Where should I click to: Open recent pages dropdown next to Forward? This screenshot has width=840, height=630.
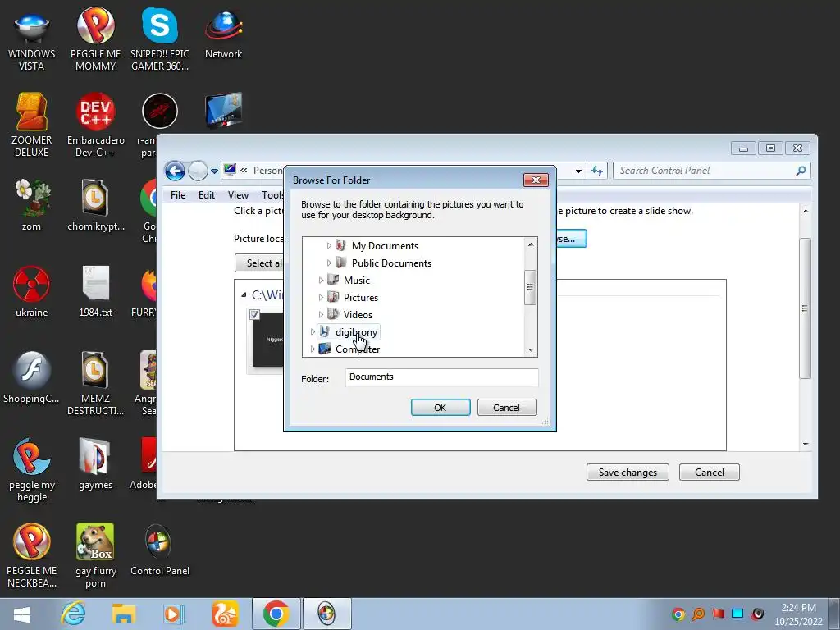click(x=214, y=171)
